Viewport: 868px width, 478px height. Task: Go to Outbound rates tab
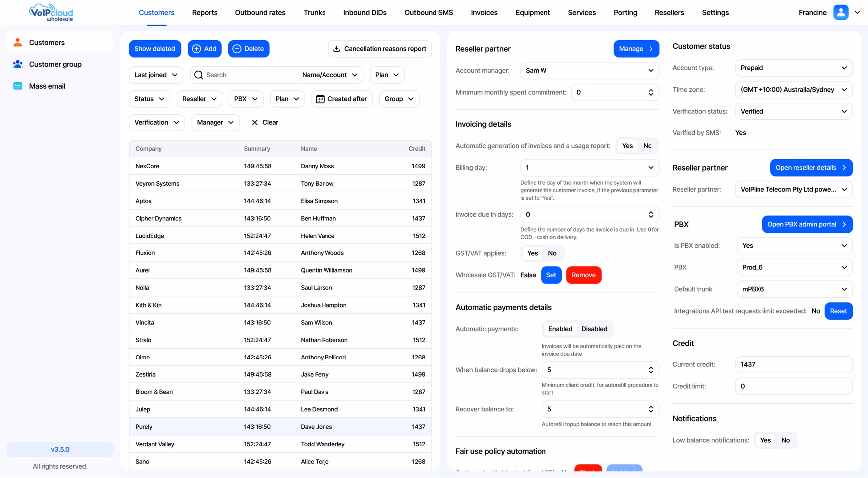260,13
